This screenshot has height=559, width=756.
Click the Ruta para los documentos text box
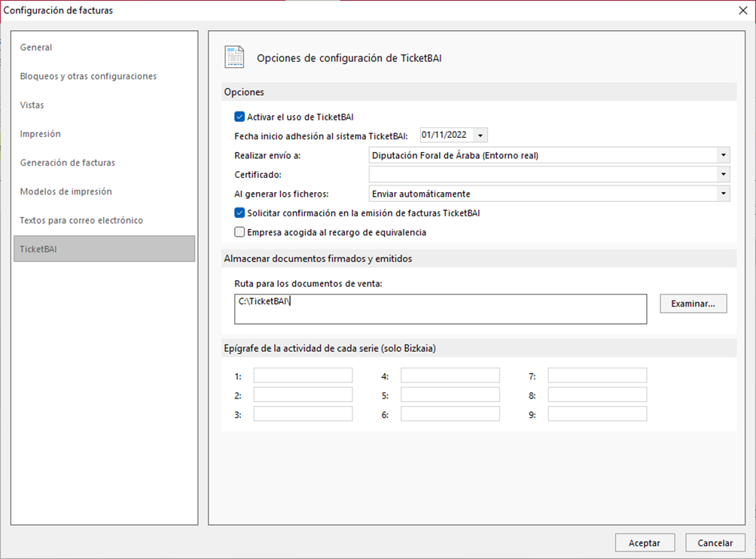(440, 309)
